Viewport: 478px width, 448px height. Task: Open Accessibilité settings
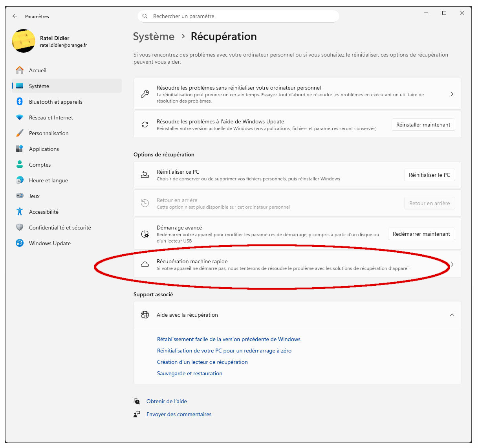[x=67, y=212]
